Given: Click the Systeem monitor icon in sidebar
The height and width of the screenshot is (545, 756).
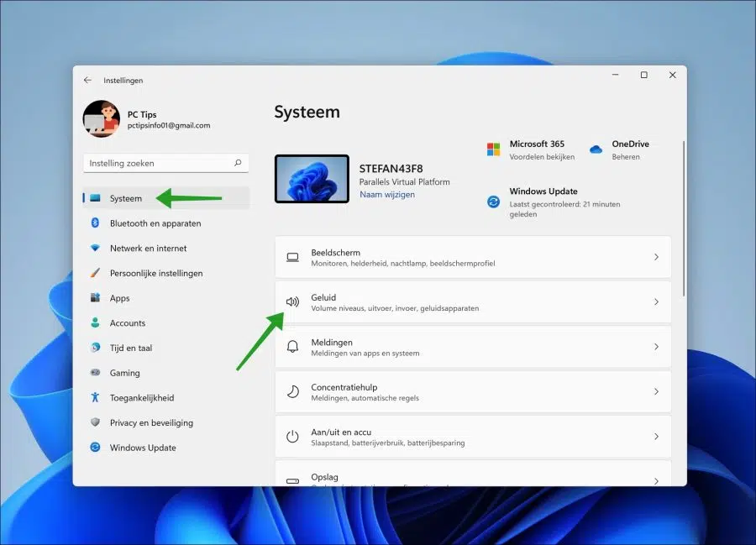Looking at the screenshot, I should 95,198.
